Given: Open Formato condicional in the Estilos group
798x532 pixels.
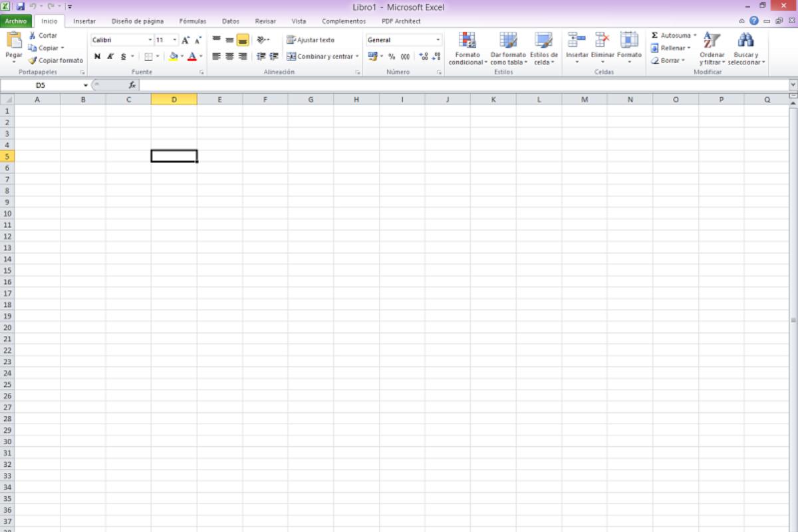Looking at the screenshot, I should click(x=467, y=41).
